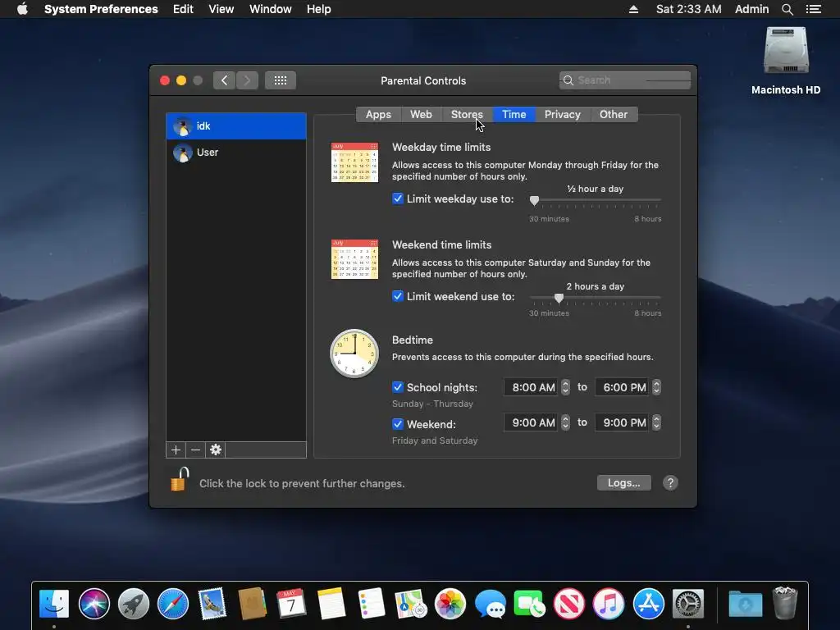Open Photos app in the Dock
This screenshot has height=630, width=840.
[x=450, y=604]
